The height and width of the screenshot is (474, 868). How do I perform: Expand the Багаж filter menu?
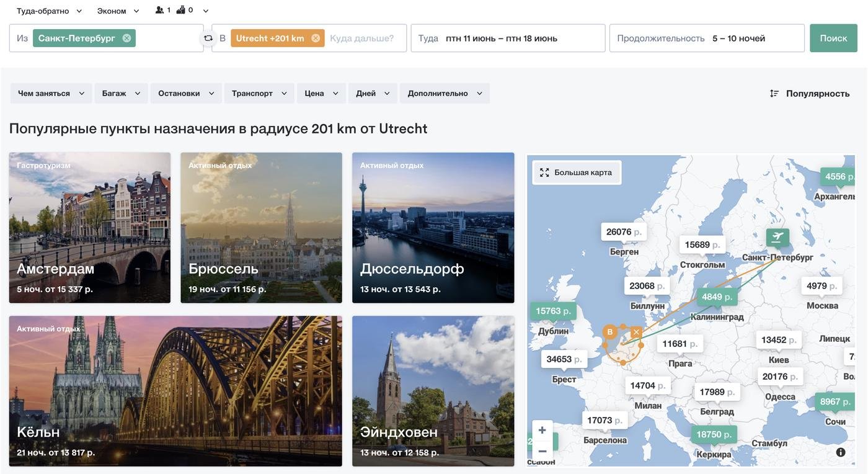tap(121, 94)
